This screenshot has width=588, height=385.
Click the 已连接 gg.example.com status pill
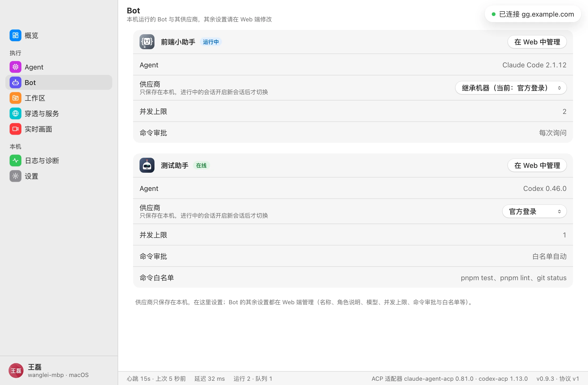coord(533,14)
